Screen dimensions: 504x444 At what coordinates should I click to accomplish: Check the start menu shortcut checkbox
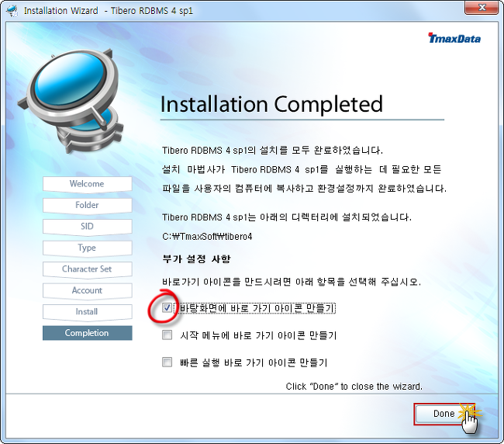pos(167,335)
